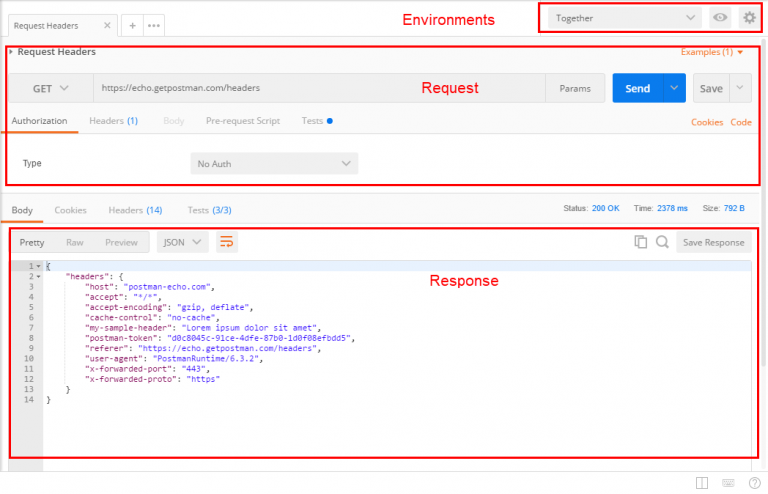Add a new request tab with plus
Viewport: 768px width, 494px height.
132,25
